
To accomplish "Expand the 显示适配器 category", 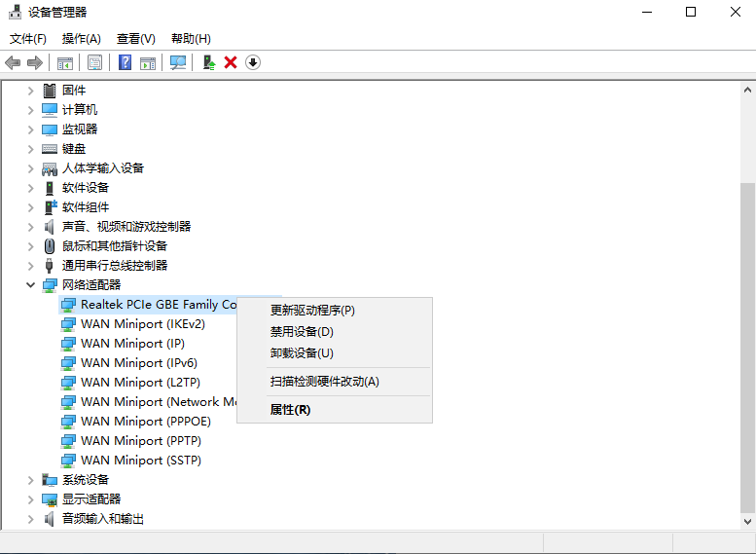I will pyautogui.click(x=30, y=499).
